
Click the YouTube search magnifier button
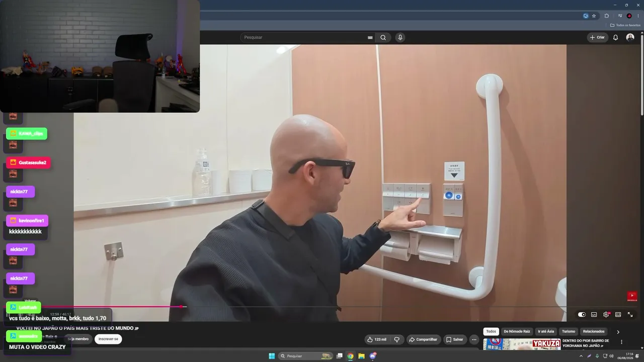pos(383,37)
